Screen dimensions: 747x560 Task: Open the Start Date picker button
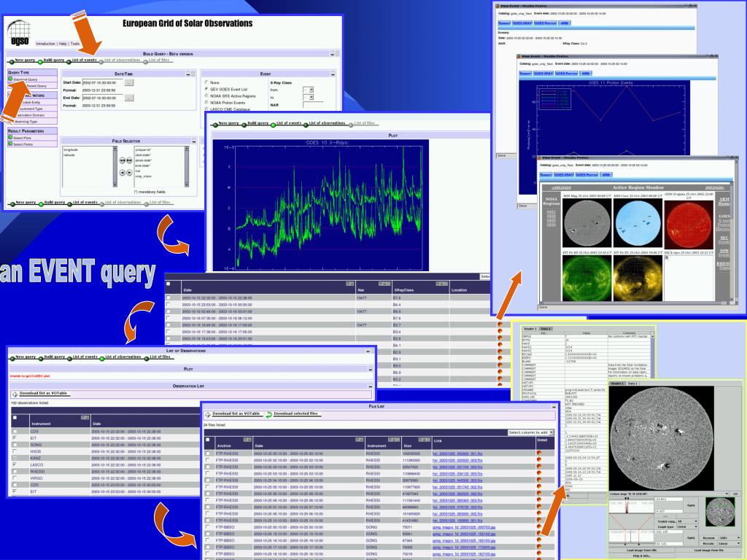pyautogui.click(x=129, y=82)
